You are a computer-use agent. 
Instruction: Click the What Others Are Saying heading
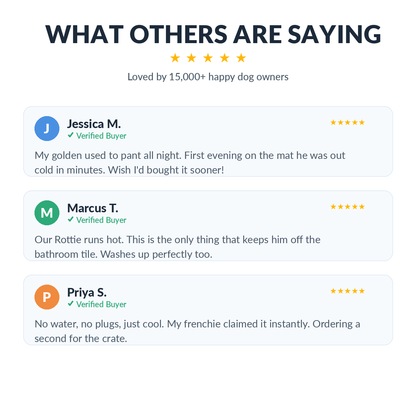click(213, 34)
